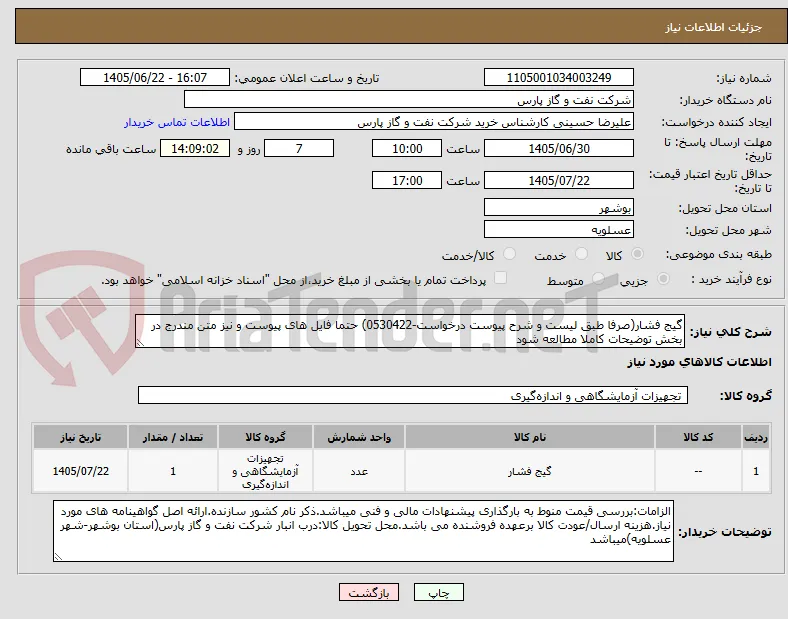
Task: Click the جزئیات اطلاعات نیاز page header
Action: tap(714, 27)
